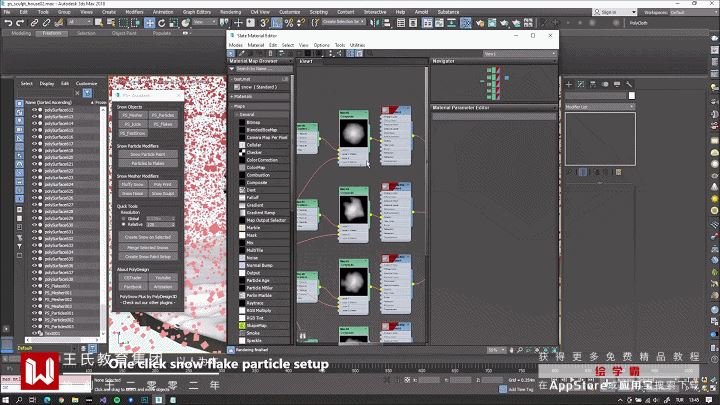Click the Select by Name icon
The image size is (720, 405).
[x=111, y=22]
